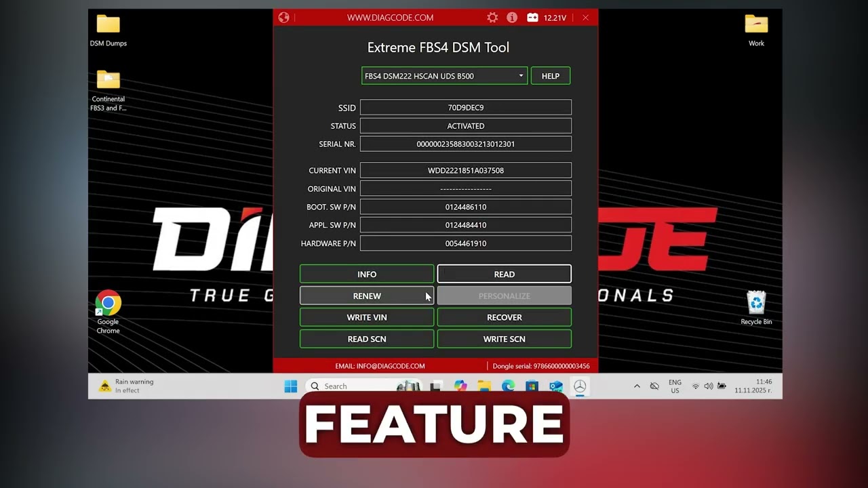Click the greyed PERSONALIZE button
Screen dimensions: 868x488
click(505, 296)
